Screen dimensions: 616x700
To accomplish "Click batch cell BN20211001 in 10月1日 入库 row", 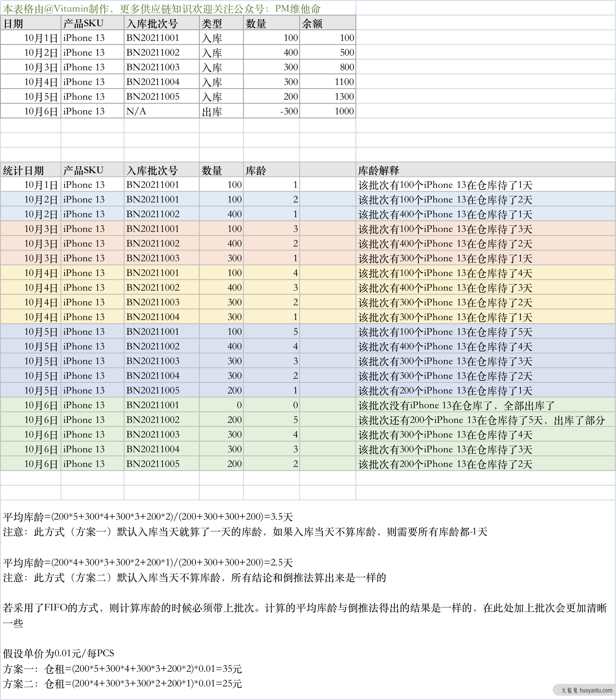I will tap(161, 38).
